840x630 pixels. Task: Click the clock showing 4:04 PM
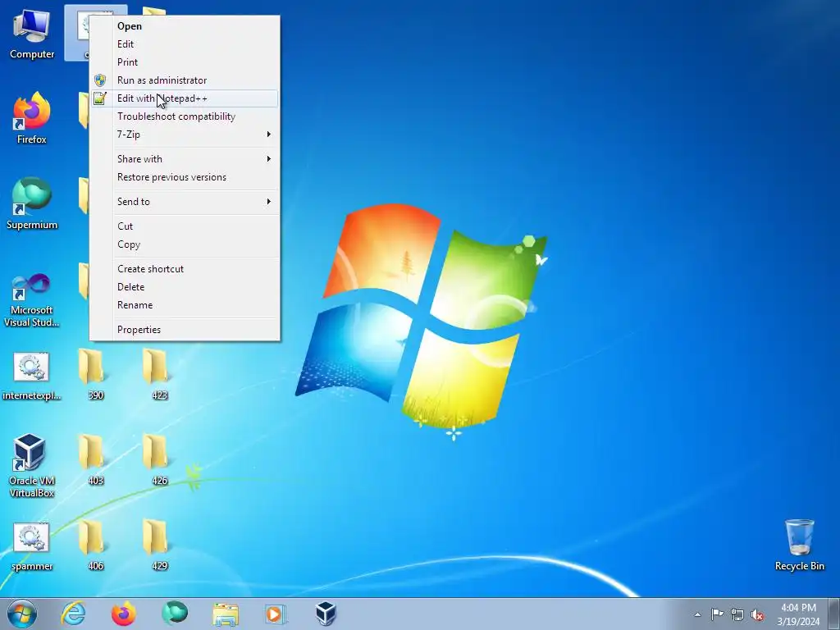[x=798, y=614]
